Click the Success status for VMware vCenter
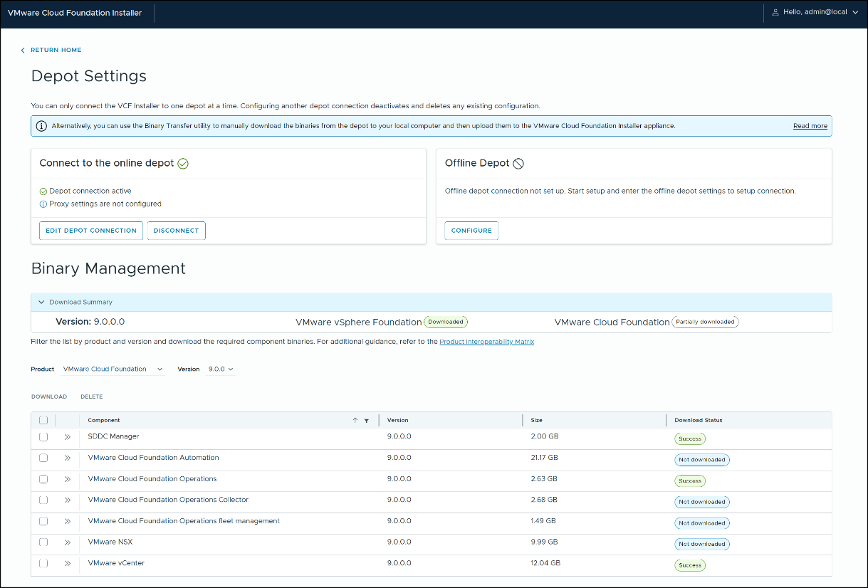868x588 pixels. pyautogui.click(x=690, y=565)
